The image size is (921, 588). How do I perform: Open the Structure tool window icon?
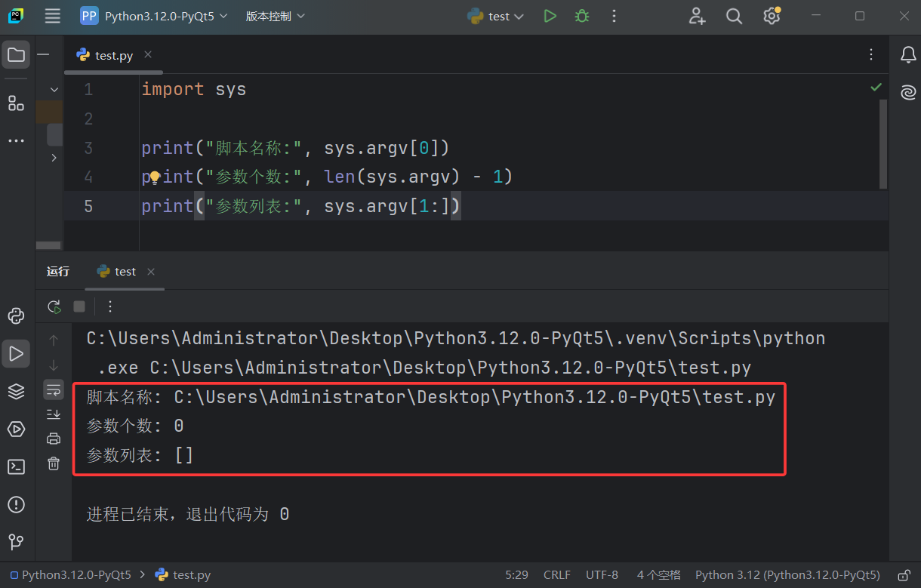16,103
